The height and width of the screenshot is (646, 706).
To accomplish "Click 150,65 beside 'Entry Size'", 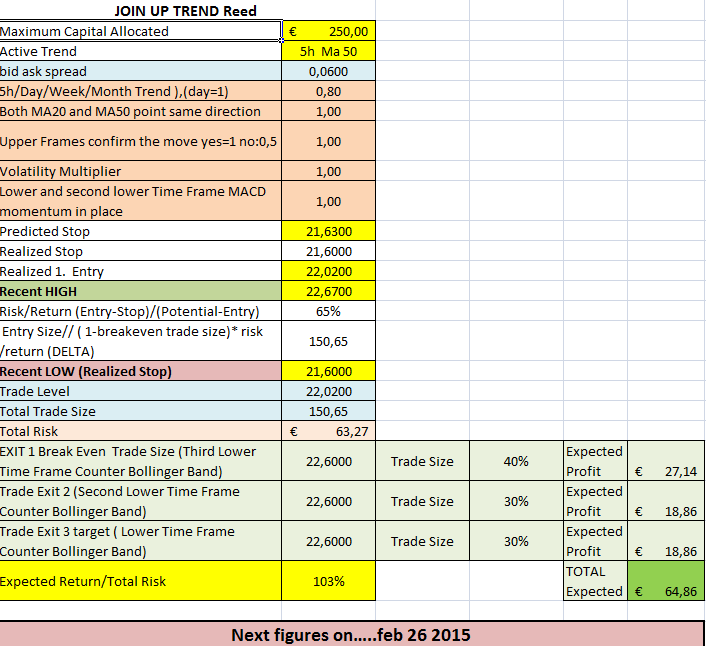I will (x=328, y=341).
